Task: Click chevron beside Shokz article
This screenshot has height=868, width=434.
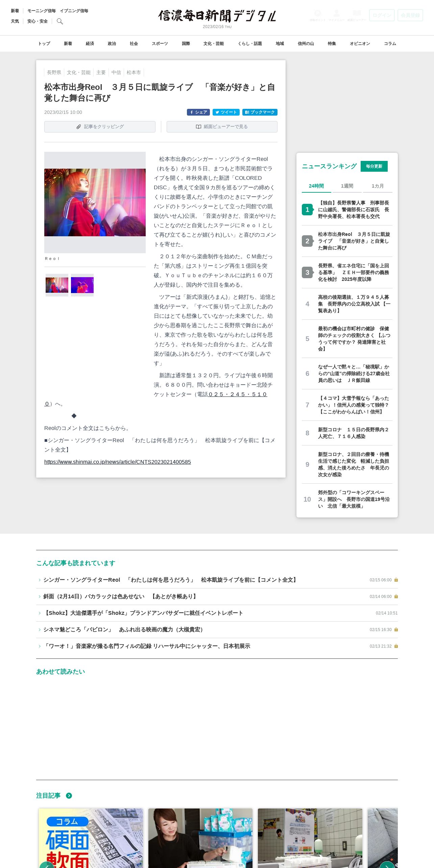Action: (x=40, y=613)
